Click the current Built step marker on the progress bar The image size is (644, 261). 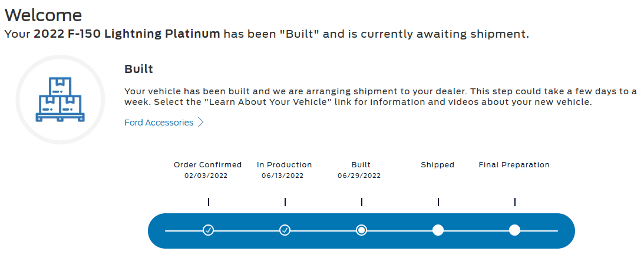tap(361, 230)
